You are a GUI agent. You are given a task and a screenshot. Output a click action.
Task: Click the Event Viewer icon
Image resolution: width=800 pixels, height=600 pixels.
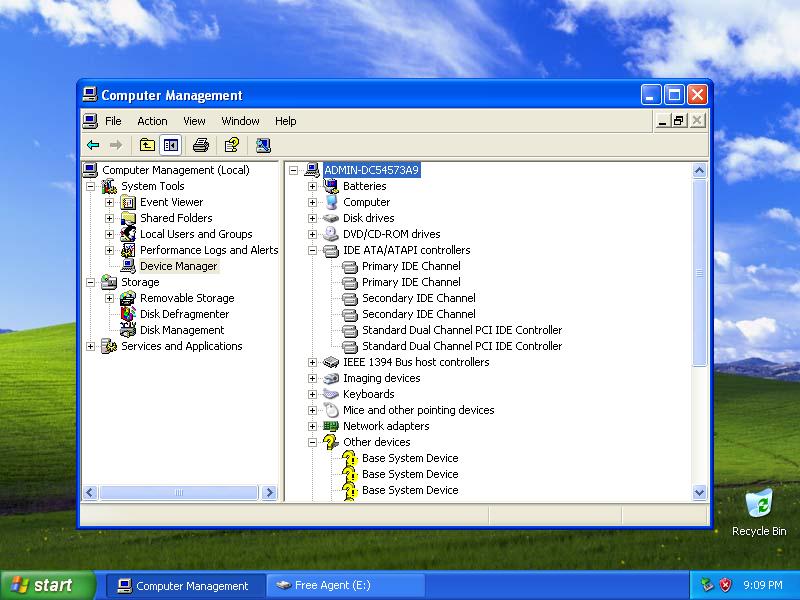pos(128,203)
